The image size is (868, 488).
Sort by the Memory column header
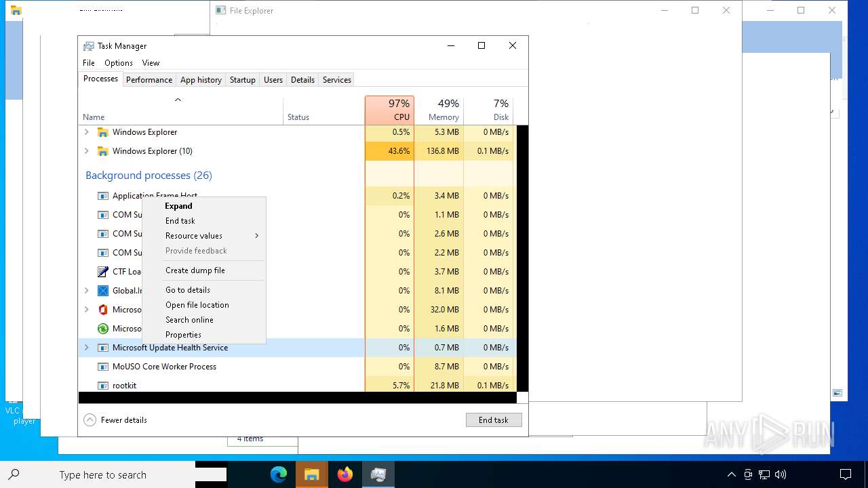(x=439, y=110)
